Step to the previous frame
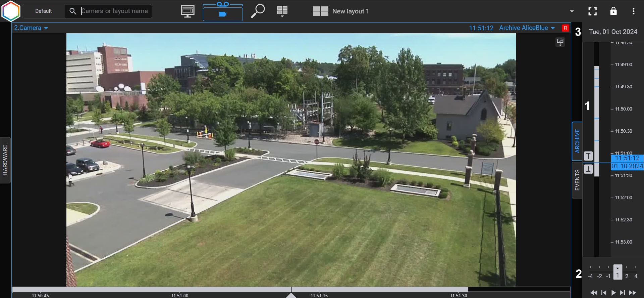 tap(604, 293)
